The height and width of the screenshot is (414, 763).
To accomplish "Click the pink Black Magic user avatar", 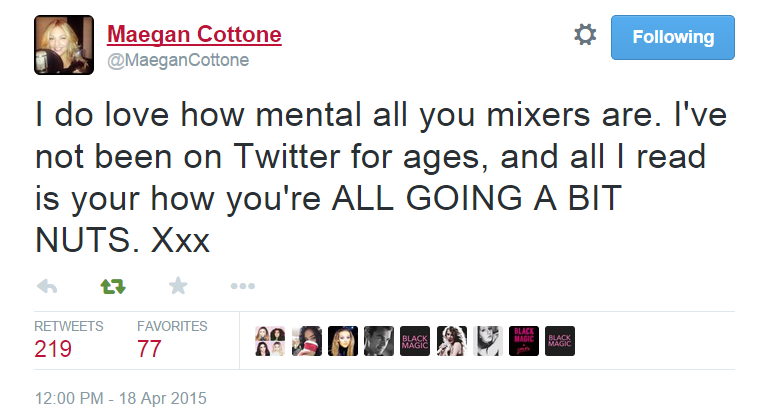I will pyautogui.click(x=523, y=341).
